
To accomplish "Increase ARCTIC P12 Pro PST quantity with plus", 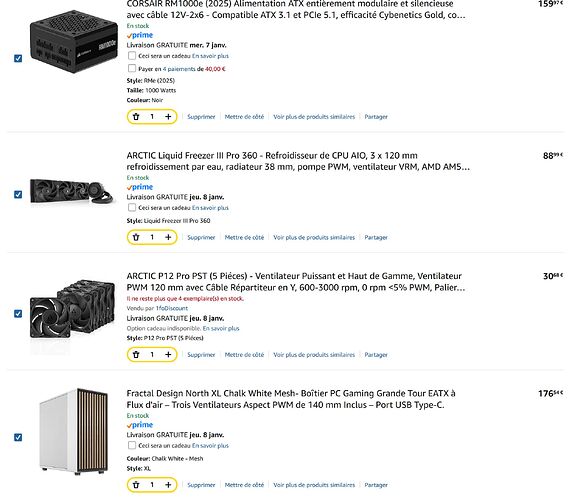I will 168,355.
